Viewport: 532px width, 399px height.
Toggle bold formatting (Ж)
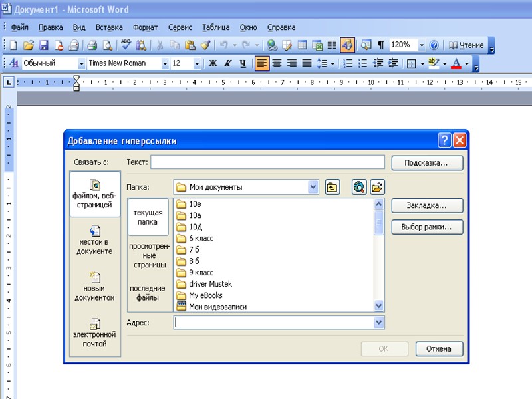(213, 63)
